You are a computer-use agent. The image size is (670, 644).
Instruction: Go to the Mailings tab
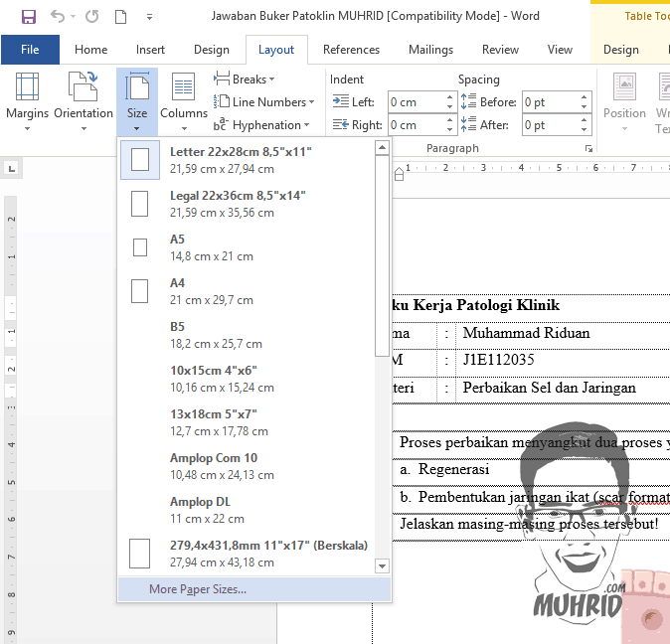coord(430,50)
